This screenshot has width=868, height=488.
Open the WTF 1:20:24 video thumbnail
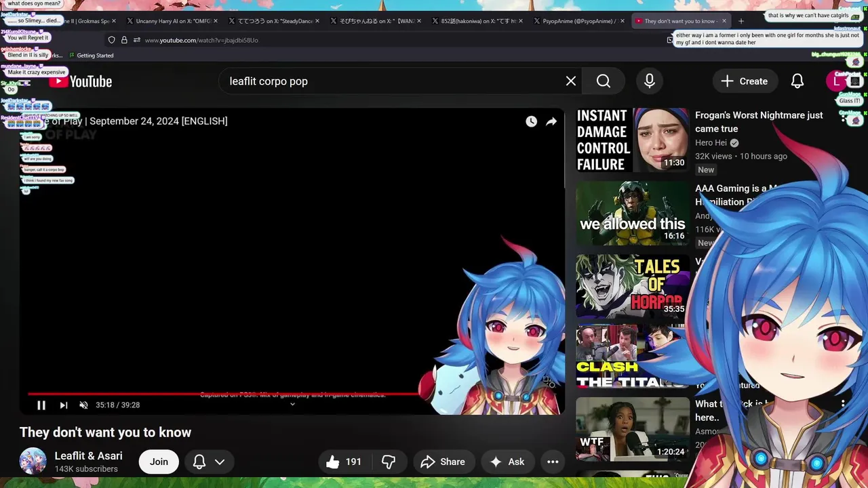tap(633, 428)
